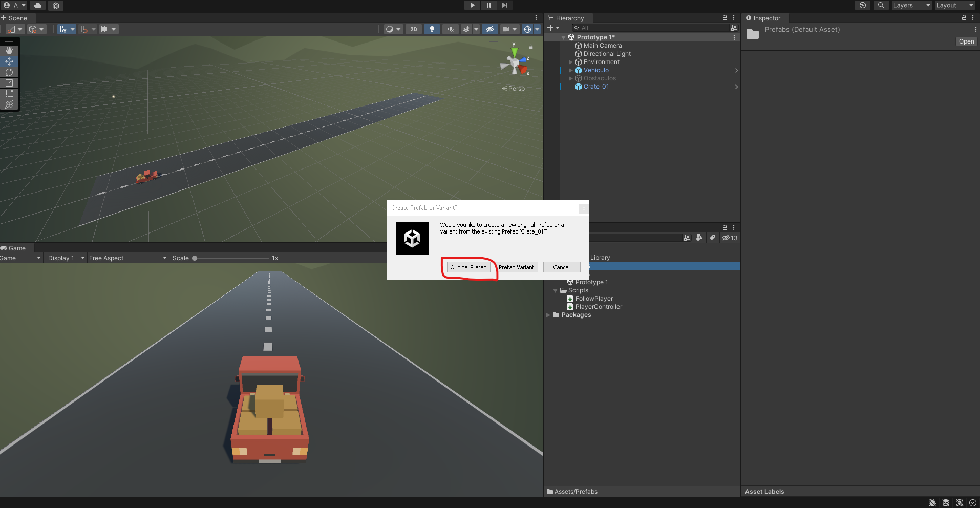980x508 pixels.
Task: Toggle 2D scene view mode
Action: click(x=414, y=29)
